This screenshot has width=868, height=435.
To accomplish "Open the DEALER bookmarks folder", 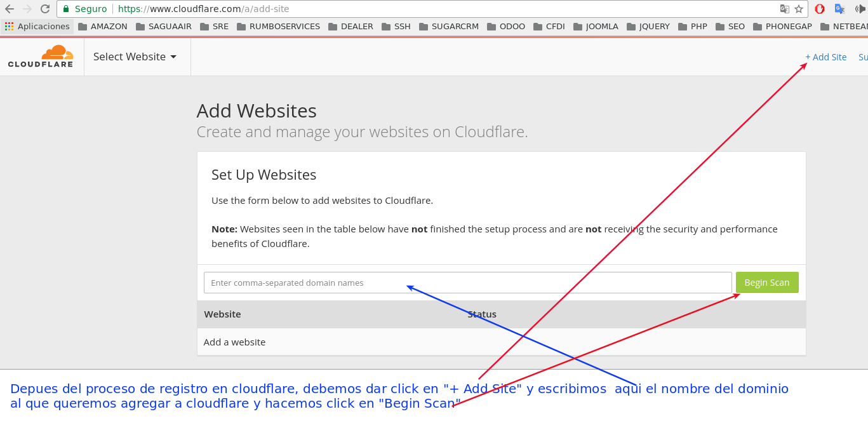I will (x=351, y=27).
